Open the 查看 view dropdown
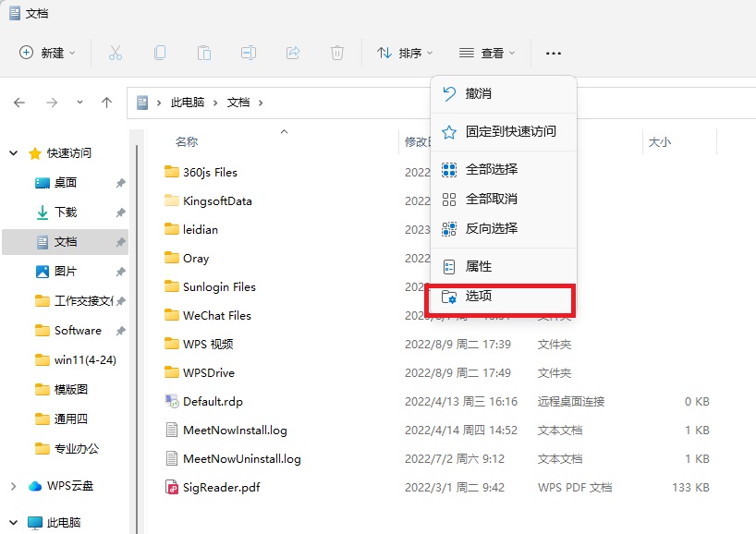Screen dimensions: 756x534 point(487,53)
